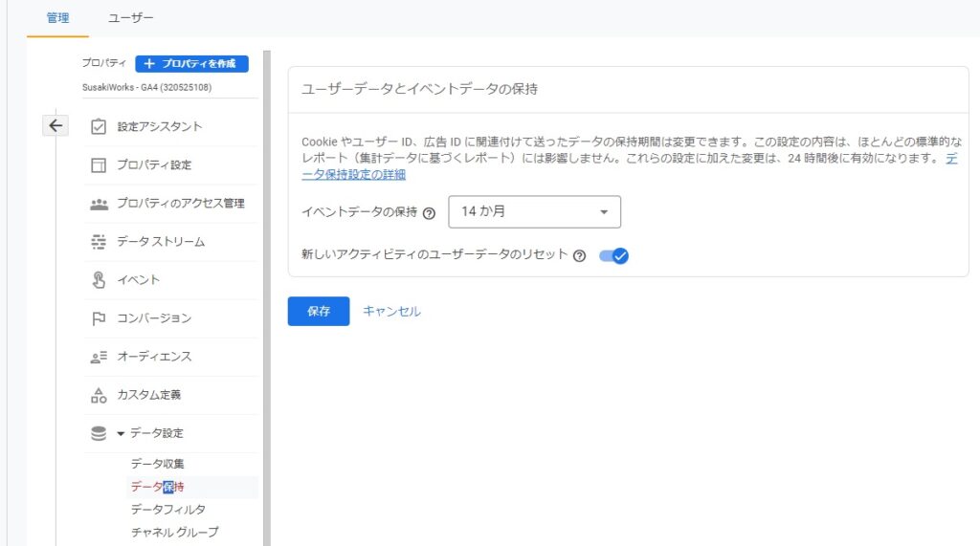Click the データストリーム stream icon
Screen dimensions: 980x546
[99, 242]
